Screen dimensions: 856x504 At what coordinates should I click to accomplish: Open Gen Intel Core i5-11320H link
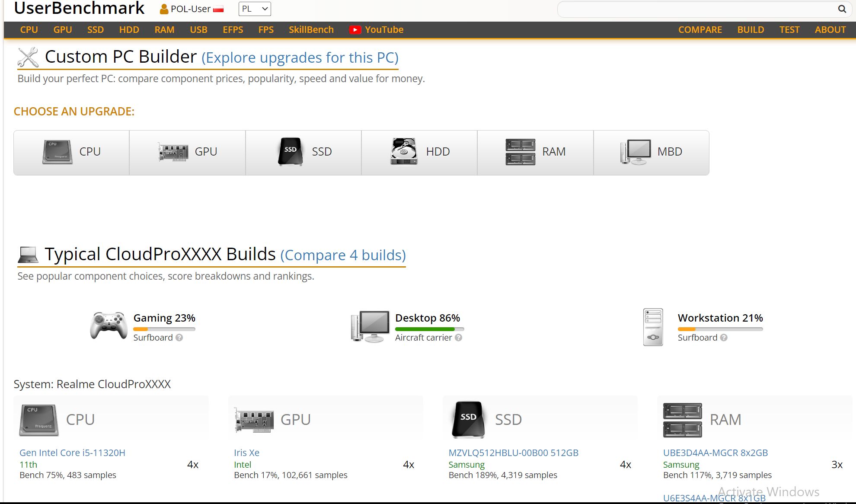point(72,453)
